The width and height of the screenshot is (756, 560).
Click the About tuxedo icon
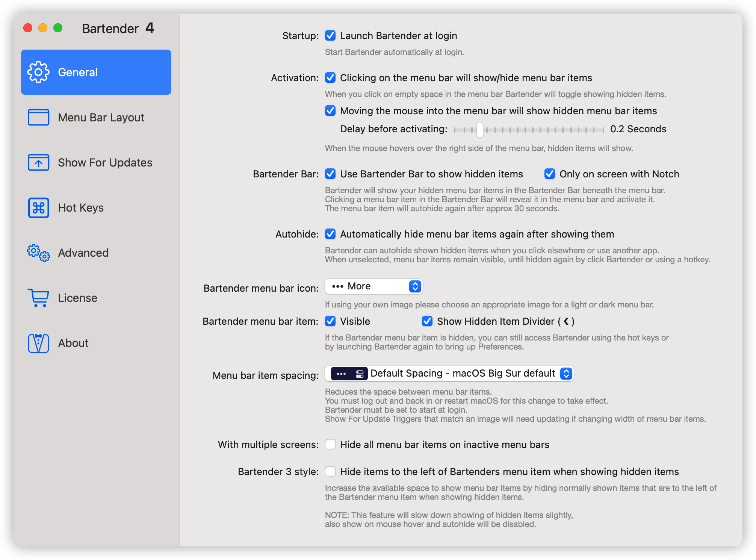[38, 343]
